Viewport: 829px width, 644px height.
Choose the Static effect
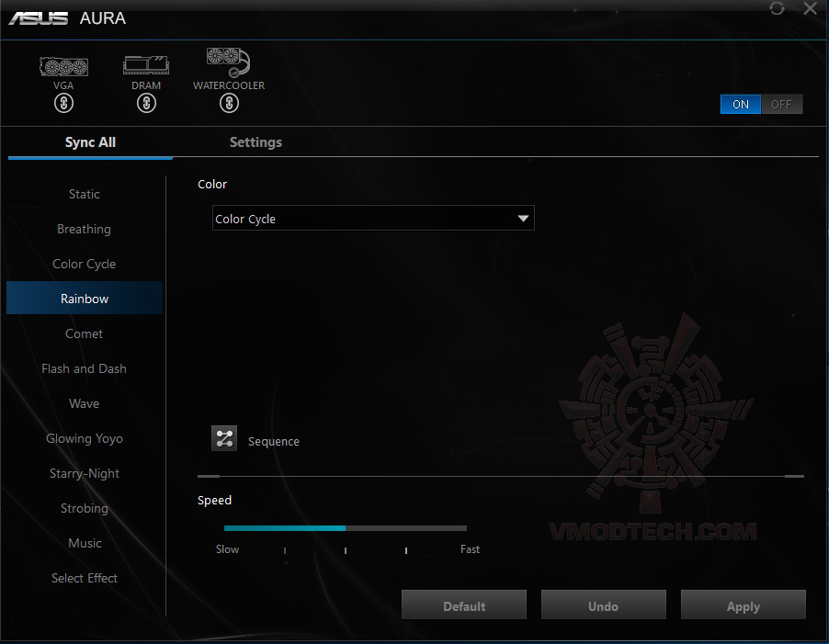(84, 194)
